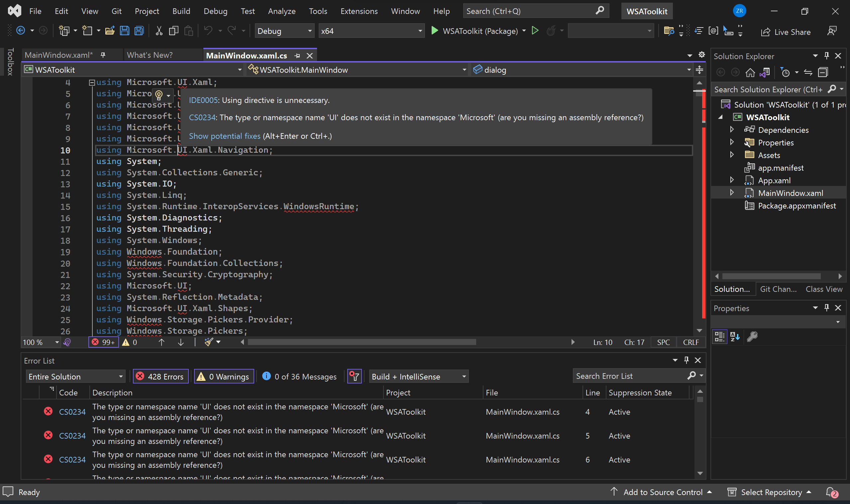
Task: Open the Extensions menu
Action: click(x=359, y=11)
